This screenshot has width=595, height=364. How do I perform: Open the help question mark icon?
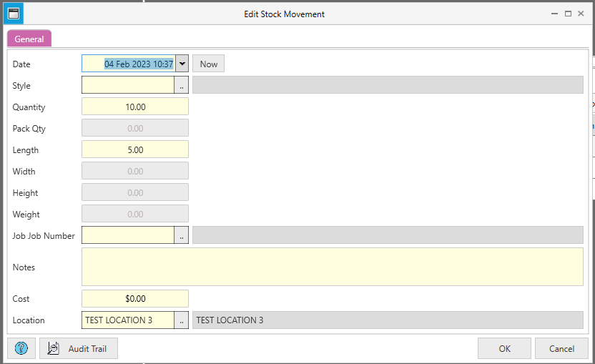pyautogui.click(x=21, y=348)
